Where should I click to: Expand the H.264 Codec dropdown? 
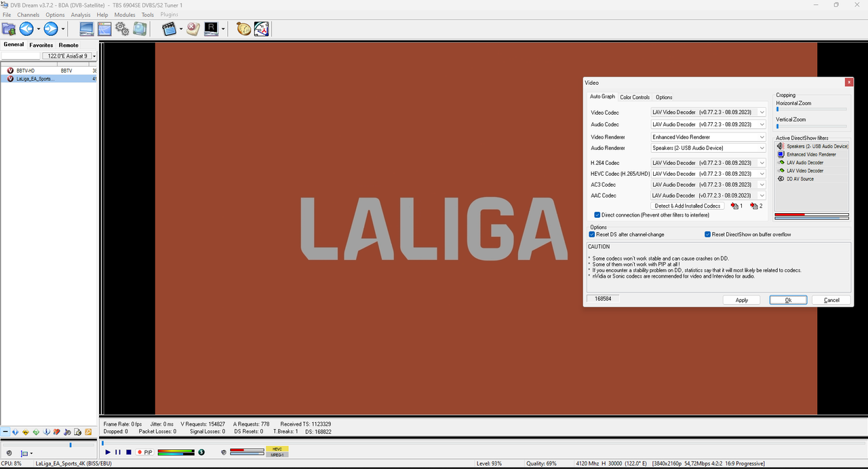point(762,163)
